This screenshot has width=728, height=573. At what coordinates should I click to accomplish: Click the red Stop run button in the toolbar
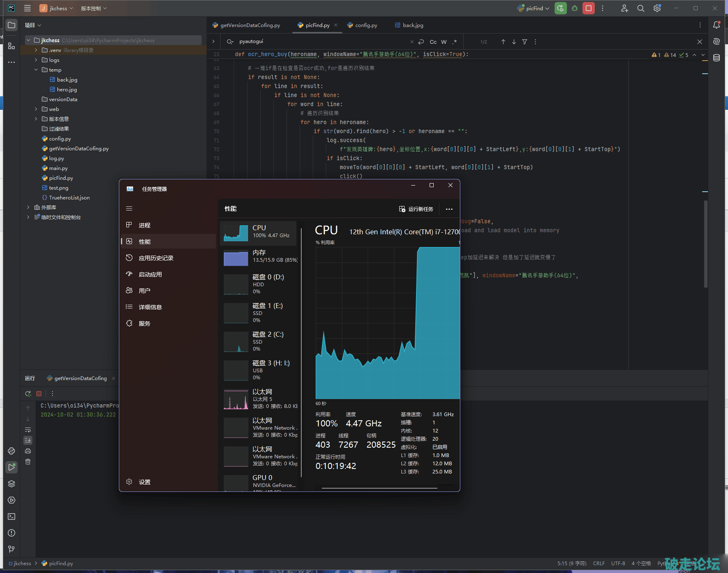(x=589, y=8)
